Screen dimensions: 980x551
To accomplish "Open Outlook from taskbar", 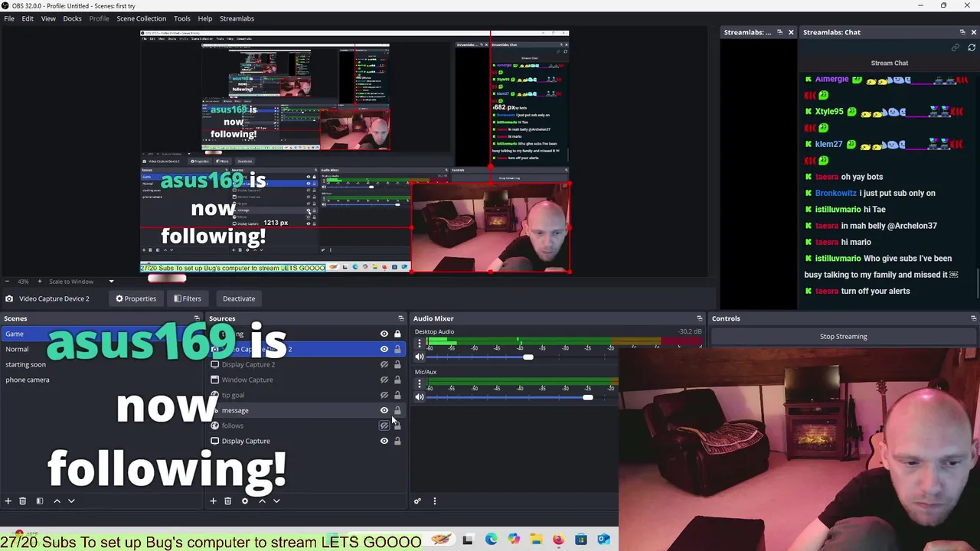I will tap(603, 540).
